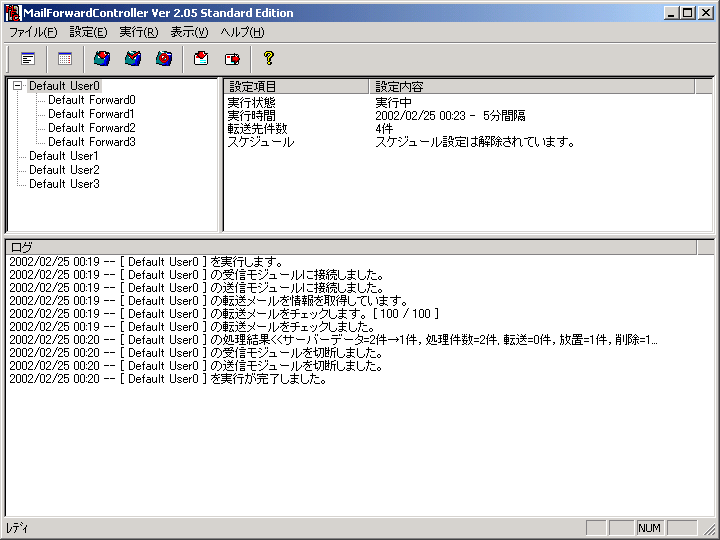Open the schedule calendar toolbar icon
The height and width of the screenshot is (540, 720).
65,59
